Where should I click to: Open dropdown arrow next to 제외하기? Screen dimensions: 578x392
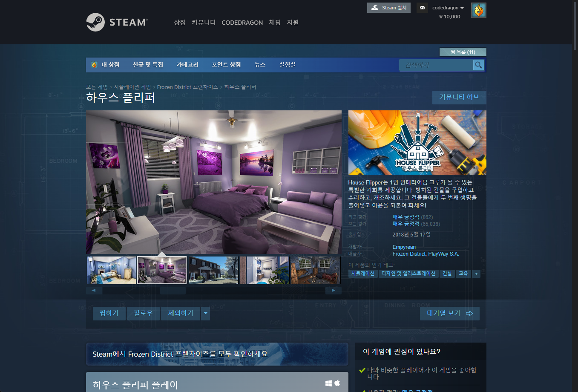206,313
